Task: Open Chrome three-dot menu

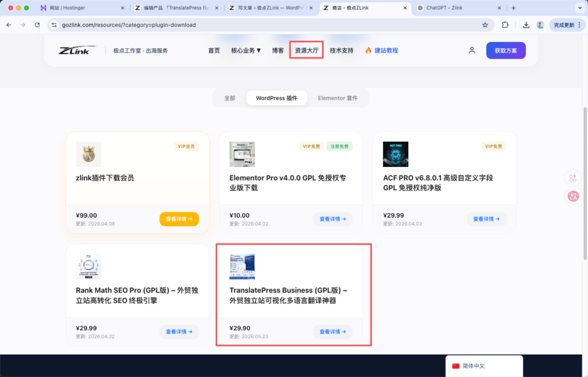Action: [x=579, y=25]
